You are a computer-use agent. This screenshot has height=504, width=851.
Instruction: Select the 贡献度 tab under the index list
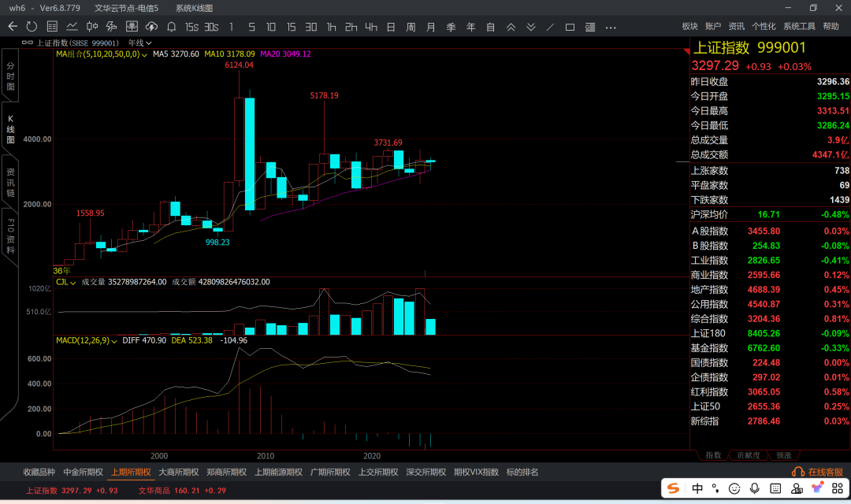coord(749,455)
